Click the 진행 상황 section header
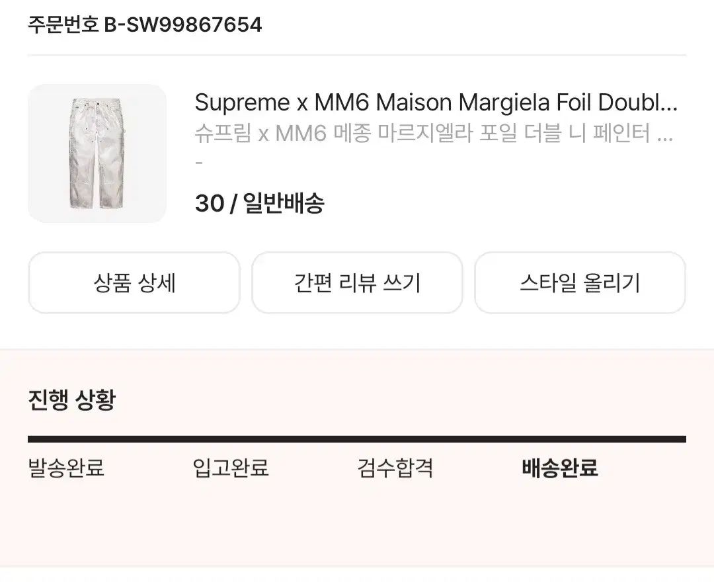The height and width of the screenshot is (588, 714). [x=71, y=399]
